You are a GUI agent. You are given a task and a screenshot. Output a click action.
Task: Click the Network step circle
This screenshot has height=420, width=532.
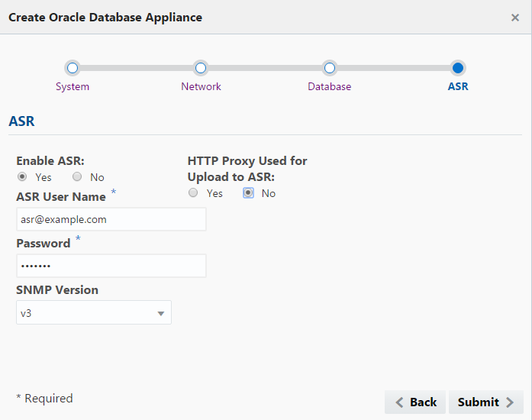point(201,68)
